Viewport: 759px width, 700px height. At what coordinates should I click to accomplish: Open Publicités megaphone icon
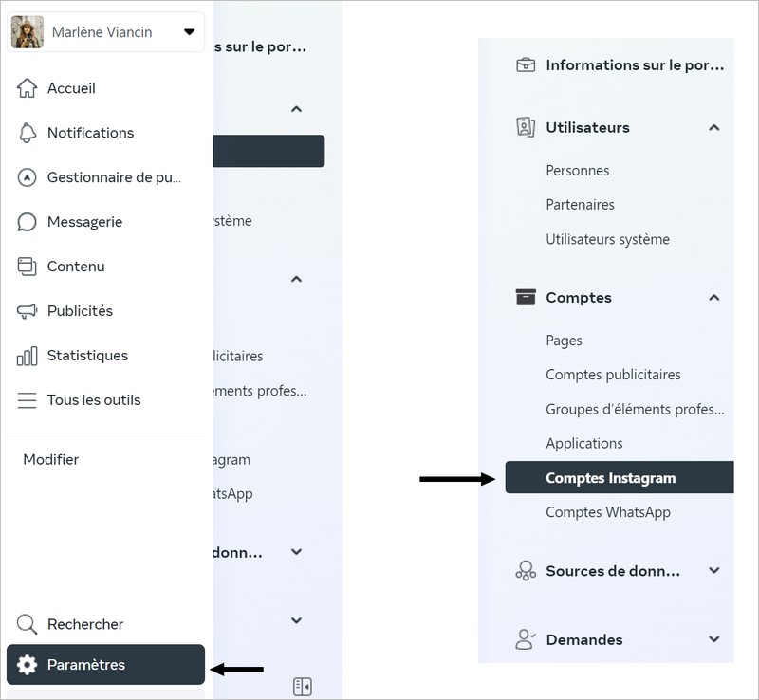coord(28,311)
